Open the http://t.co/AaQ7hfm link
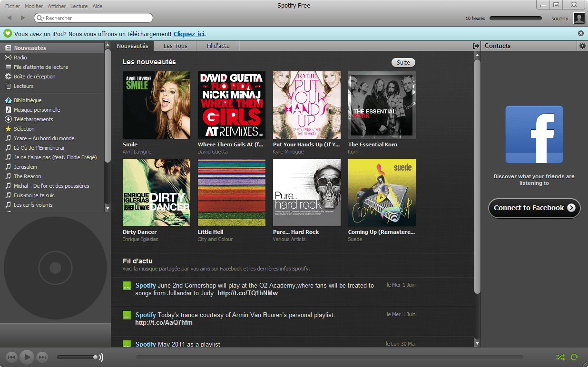Screen dimensions: 588x367 pyautogui.click(x=164, y=323)
